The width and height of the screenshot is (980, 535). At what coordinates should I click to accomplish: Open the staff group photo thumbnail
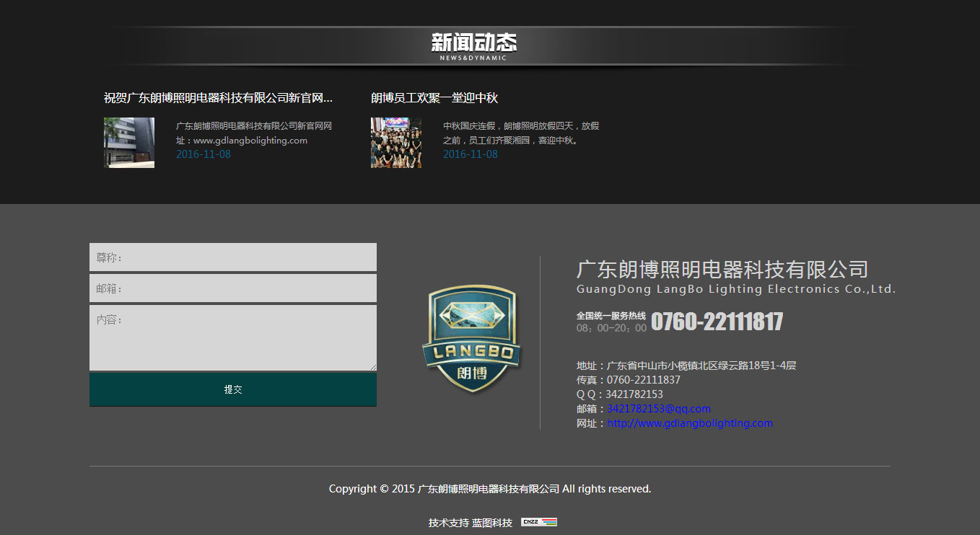(396, 143)
